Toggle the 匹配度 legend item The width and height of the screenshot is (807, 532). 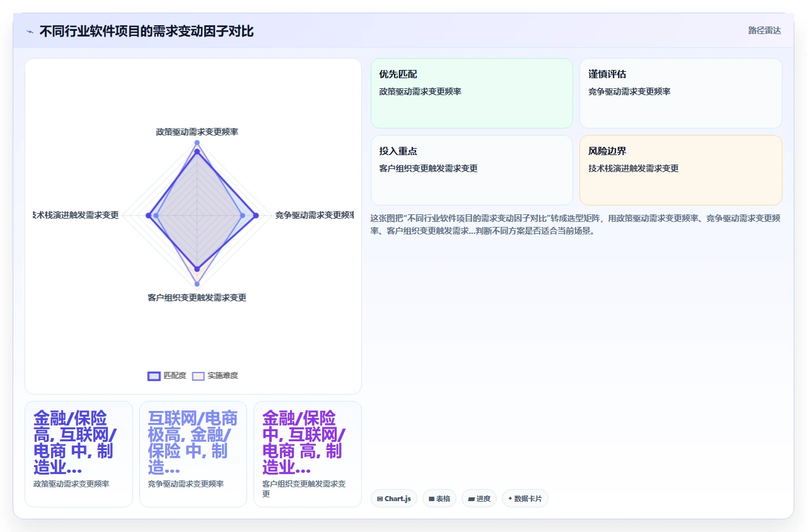point(167,376)
